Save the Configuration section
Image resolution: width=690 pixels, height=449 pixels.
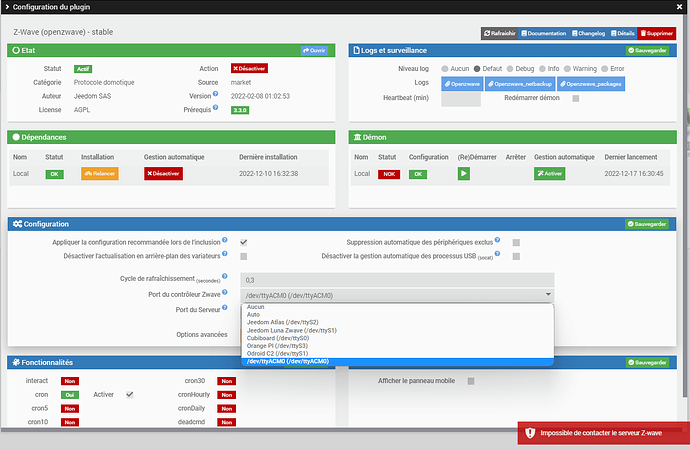[x=647, y=224]
